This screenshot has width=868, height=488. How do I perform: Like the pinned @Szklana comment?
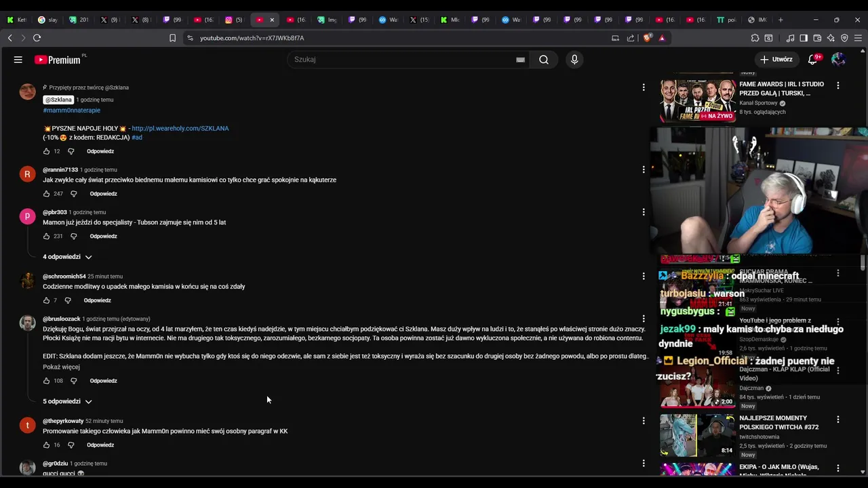(47, 151)
